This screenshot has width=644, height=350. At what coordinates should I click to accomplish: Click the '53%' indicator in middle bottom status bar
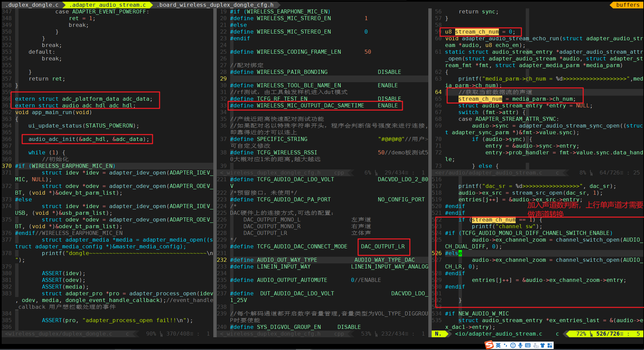366,334
